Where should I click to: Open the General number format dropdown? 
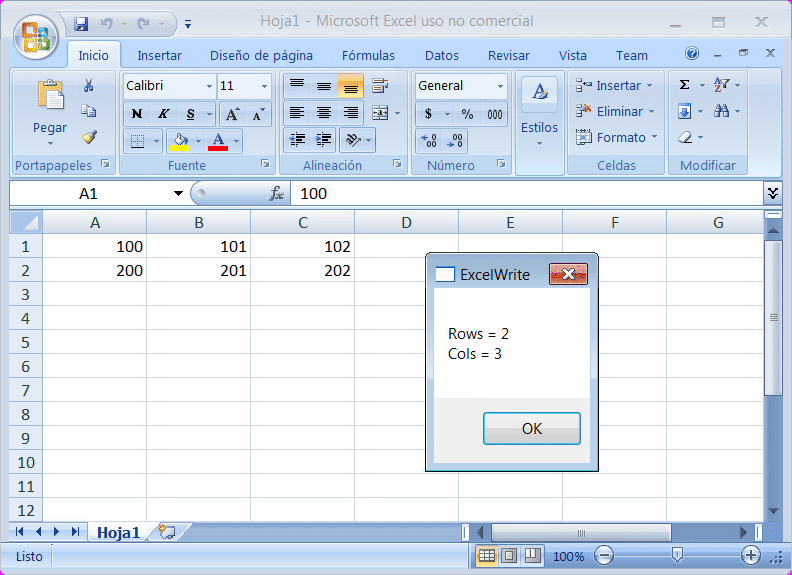pos(500,86)
